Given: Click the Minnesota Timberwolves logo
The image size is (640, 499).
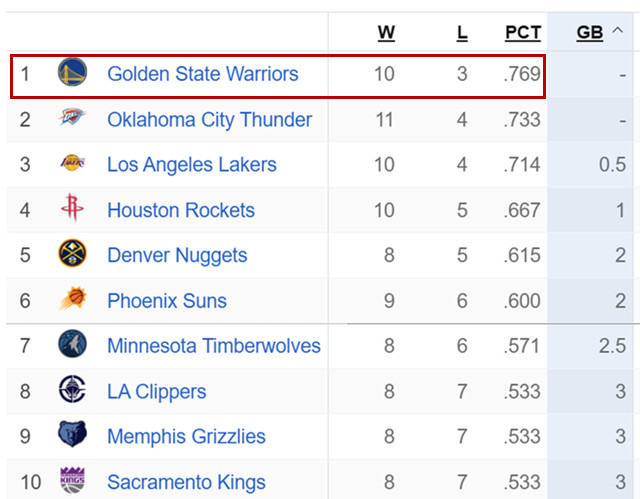Looking at the screenshot, I should [x=72, y=344].
